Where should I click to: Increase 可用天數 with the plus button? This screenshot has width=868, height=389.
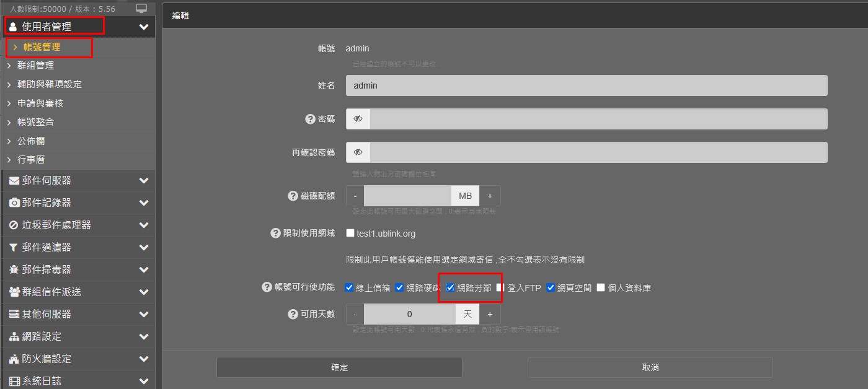coord(490,314)
